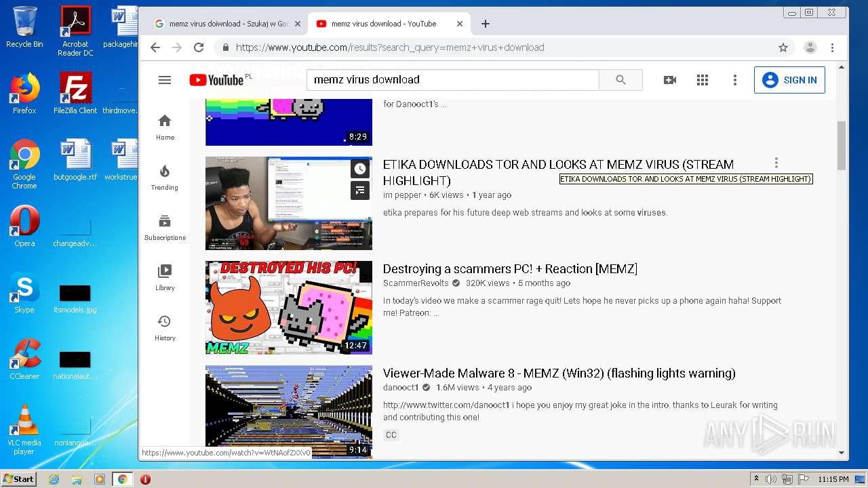The width and height of the screenshot is (868, 488).
Task: Open Destroying a scammers PC video title
Action: point(510,269)
